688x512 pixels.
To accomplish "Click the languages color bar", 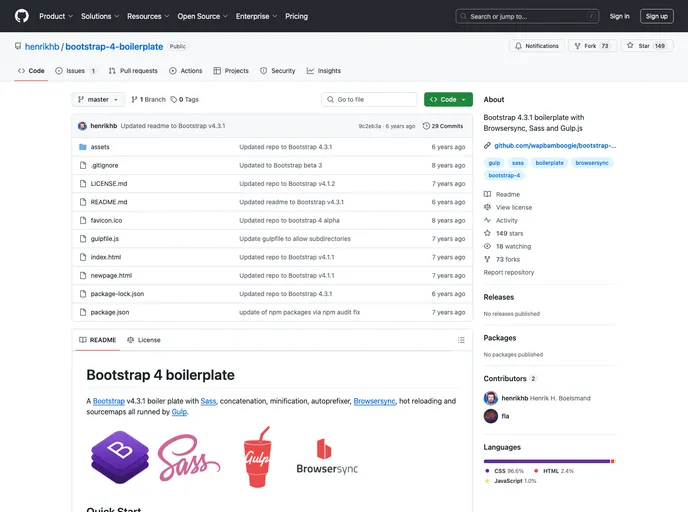I will (549, 461).
